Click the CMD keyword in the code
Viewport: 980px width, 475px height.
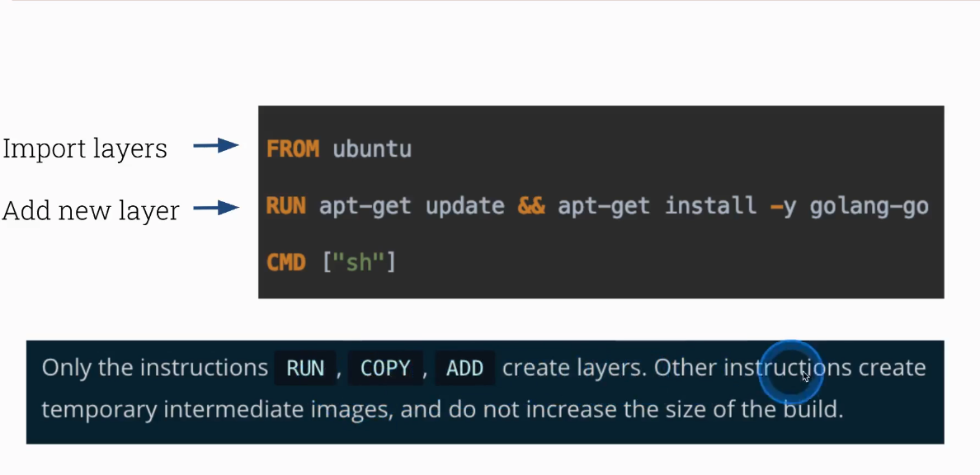click(x=286, y=263)
